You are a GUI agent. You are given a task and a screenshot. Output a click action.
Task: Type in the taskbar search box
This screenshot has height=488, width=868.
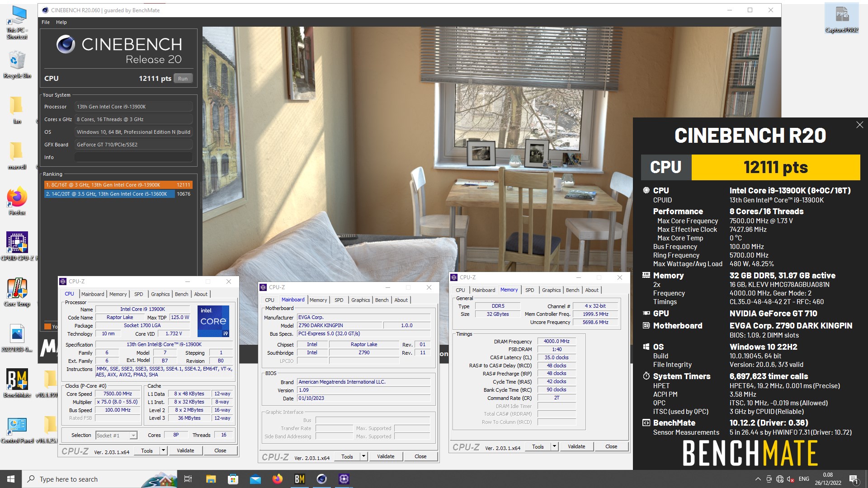[x=99, y=479]
